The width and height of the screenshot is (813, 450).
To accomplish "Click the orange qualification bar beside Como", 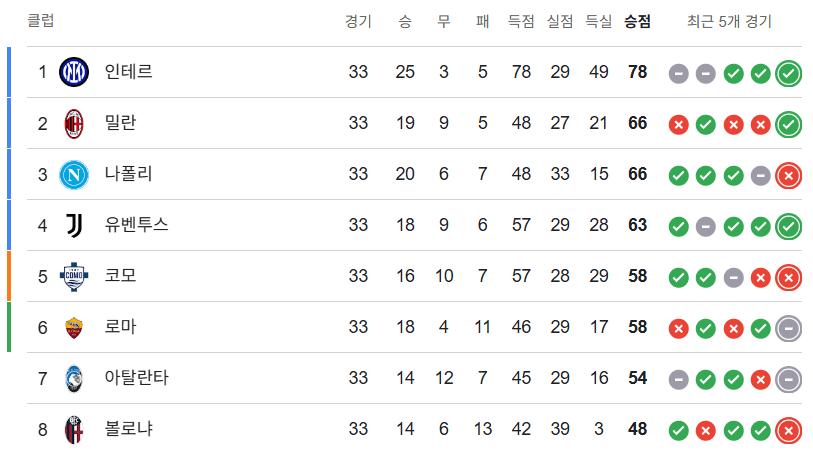I will tap(9, 276).
